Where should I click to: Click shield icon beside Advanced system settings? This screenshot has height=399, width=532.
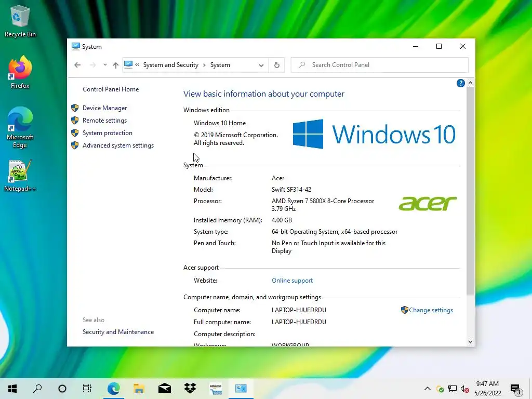[x=75, y=145]
